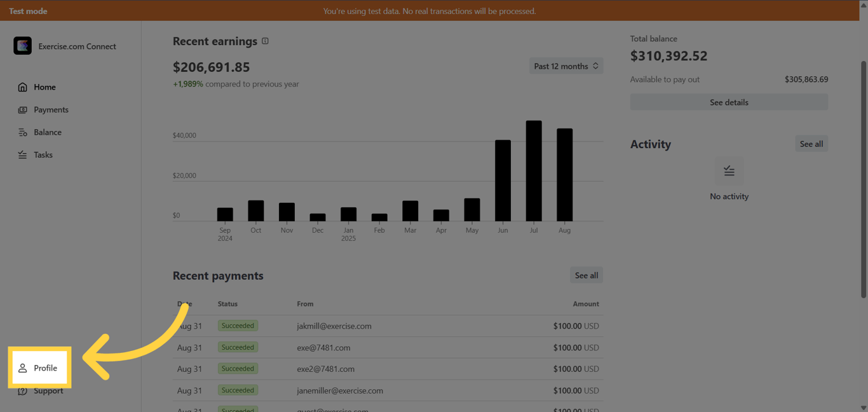Image resolution: width=868 pixels, height=412 pixels.
Task: Click the Home house icon
Action: 23,87
